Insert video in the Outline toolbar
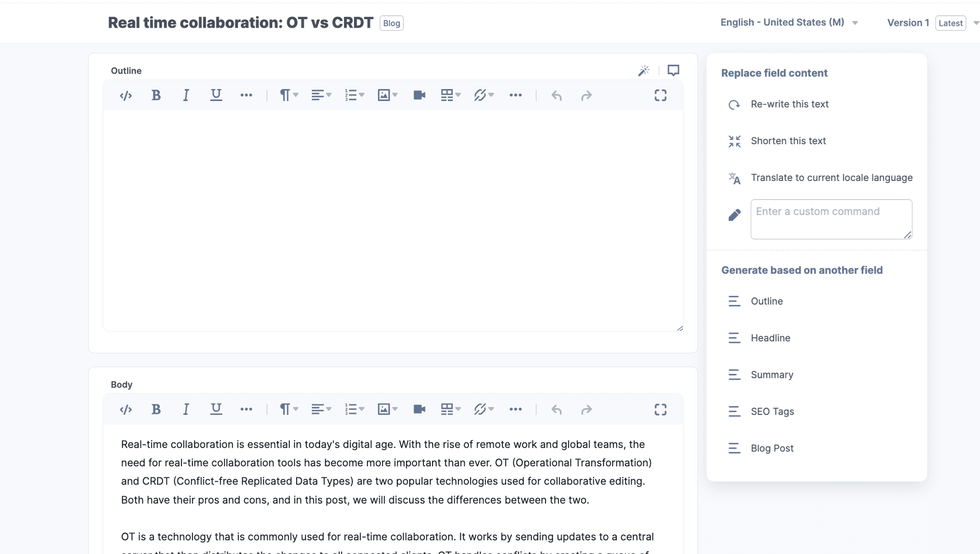Image resolution: width=980 pixels, height=554 pixels. [x=419, y=95]
